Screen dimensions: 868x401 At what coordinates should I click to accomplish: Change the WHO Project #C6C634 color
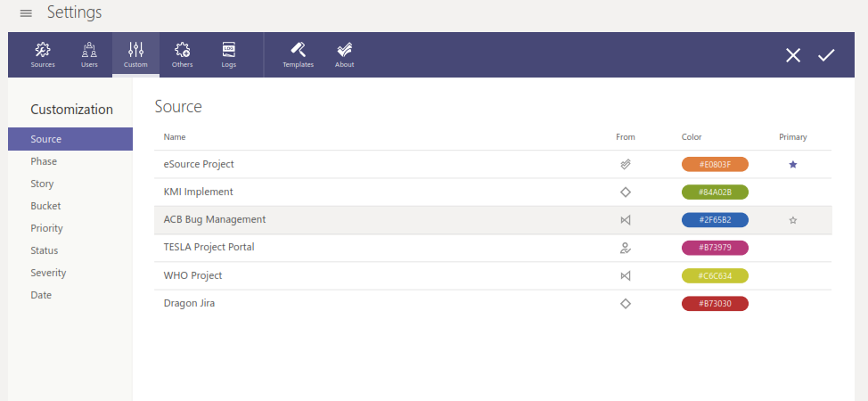pos(715,275)
